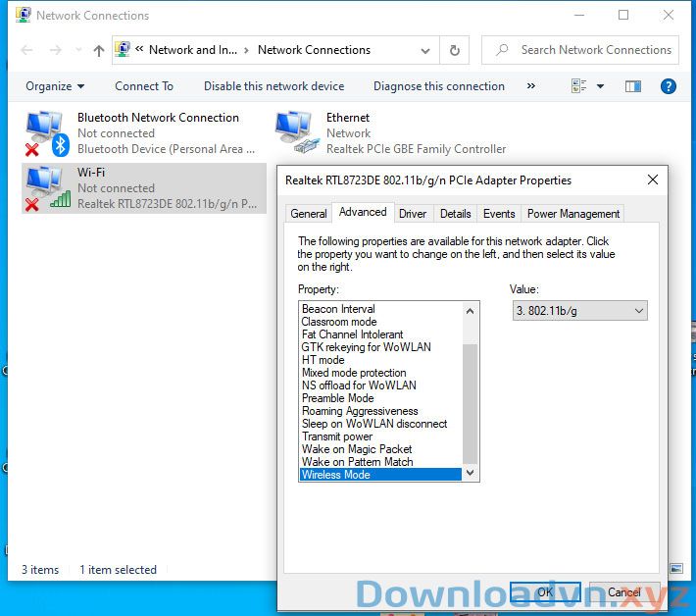The image size is (696, 616).
Task: Minimize the Network Connections window
Action: coord(578,15)
